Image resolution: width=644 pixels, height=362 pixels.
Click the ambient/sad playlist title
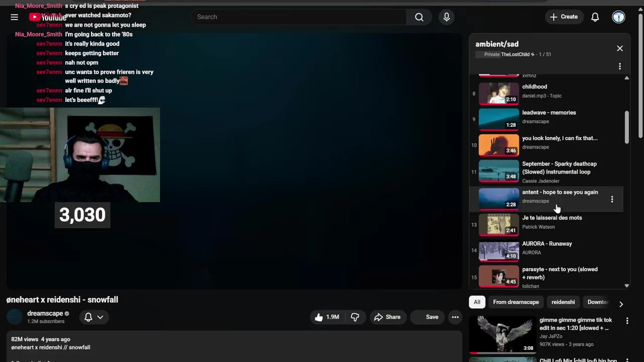[497, 44]
